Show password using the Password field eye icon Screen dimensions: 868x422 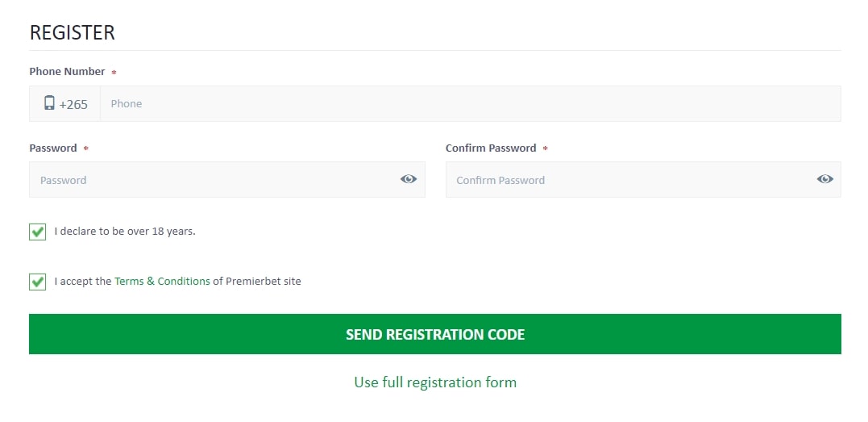[409, 179]
